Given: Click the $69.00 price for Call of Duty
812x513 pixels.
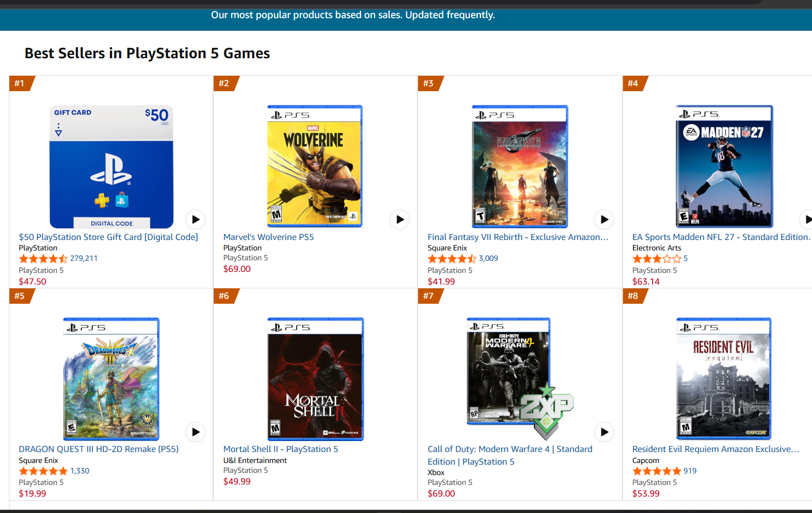Looking at the screenshot, I should coord(441,494).
